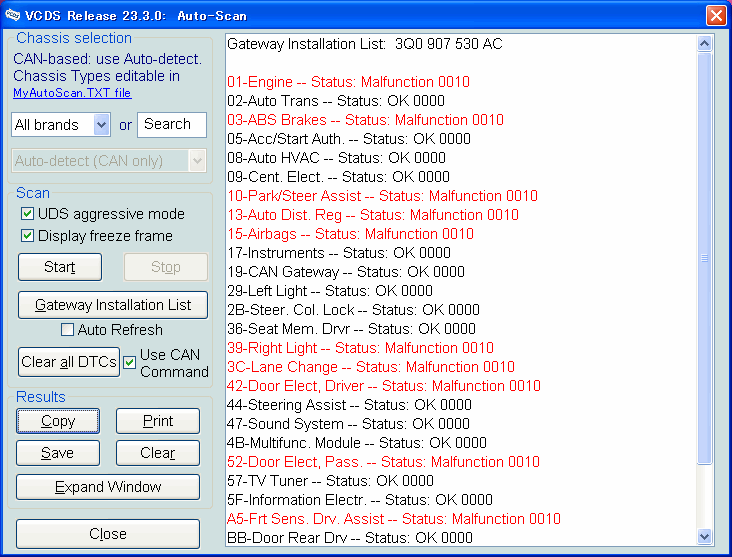Select the 36-Seat Mem. Drvr row

pyautogui.click(x=352, y=329)
